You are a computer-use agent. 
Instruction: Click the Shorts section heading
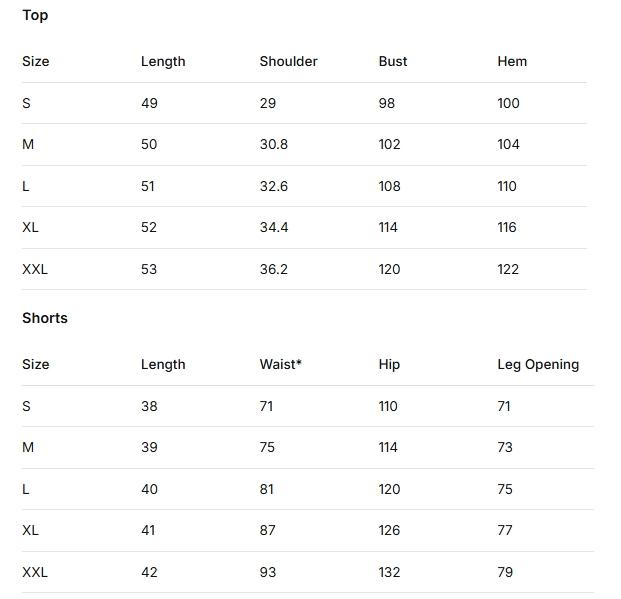[45, 318]
